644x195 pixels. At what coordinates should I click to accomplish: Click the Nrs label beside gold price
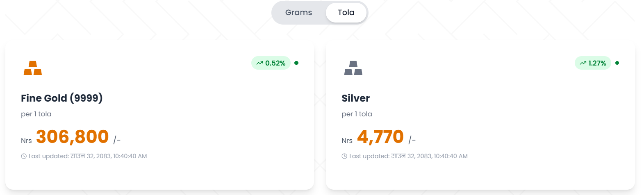26,141
